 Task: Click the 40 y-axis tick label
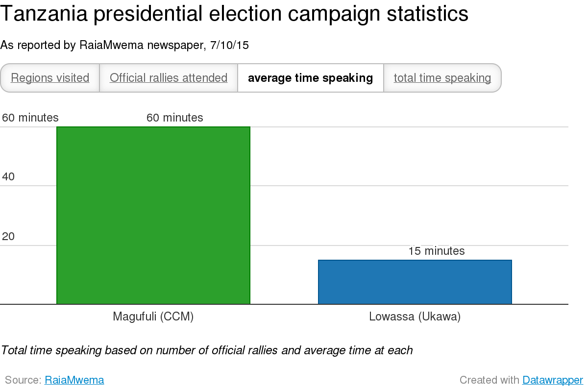9,177
